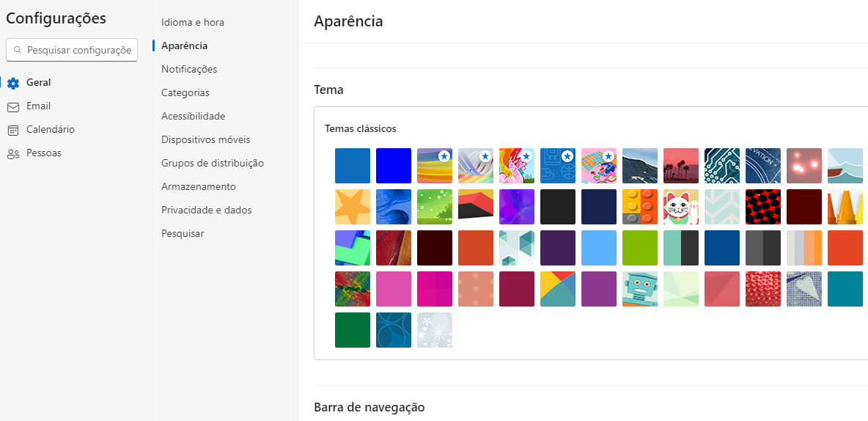
Task: Choose the robot theme
Action: pos(640,288)
